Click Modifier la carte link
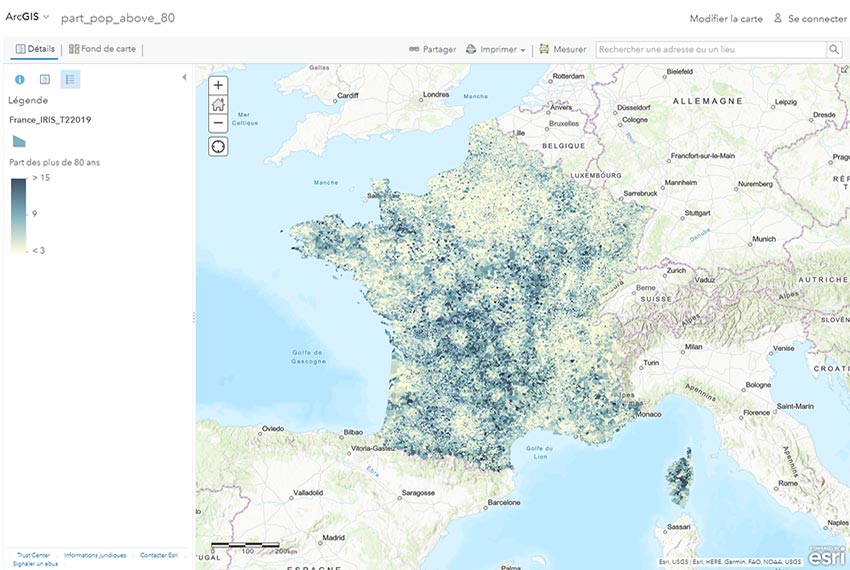Image resolution: width=850 pixels, height=570 pixels. (x=725, y=19)
